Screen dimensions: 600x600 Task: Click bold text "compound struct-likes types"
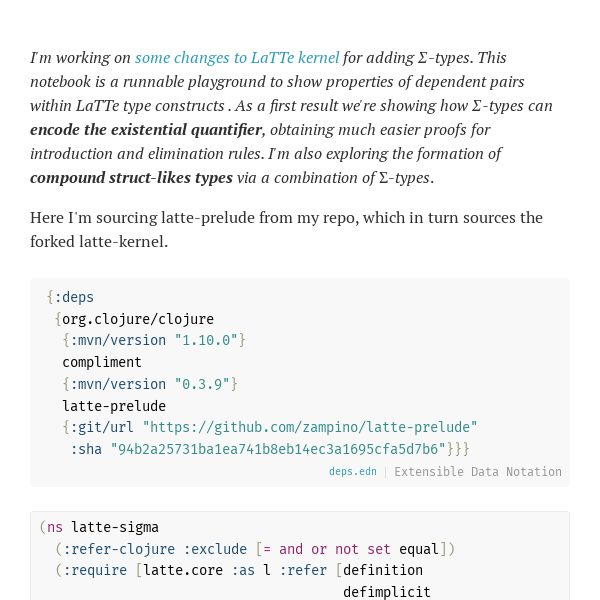pos(131,178)
